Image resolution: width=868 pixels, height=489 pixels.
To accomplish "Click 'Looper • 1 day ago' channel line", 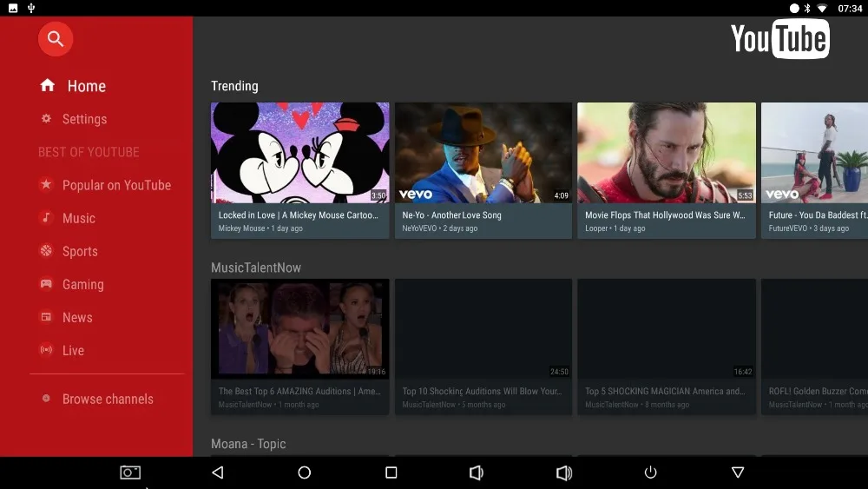I will click(x=615, y=228).
